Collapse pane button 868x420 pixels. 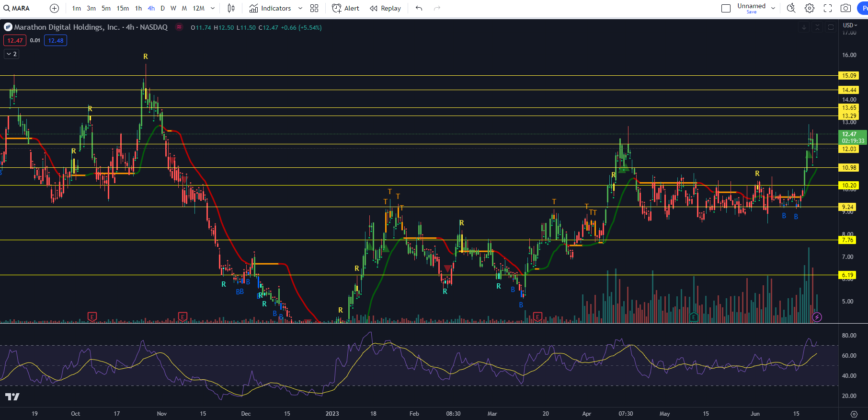pos(817,27)
